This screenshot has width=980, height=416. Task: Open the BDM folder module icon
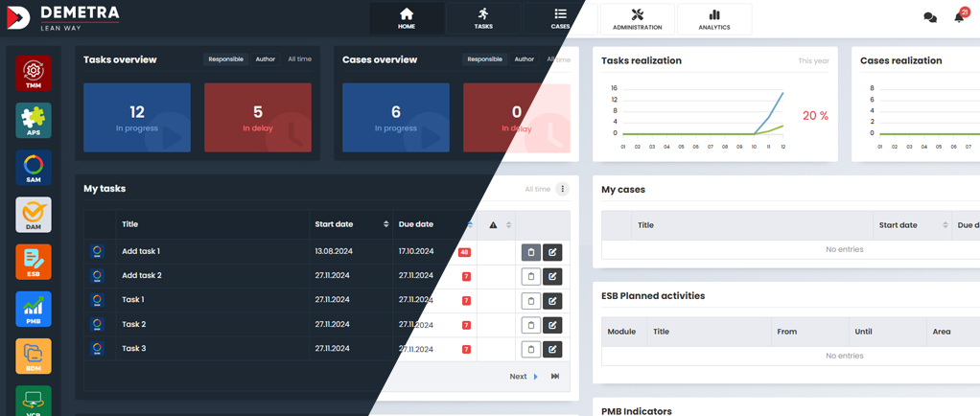tap(34, 356)
